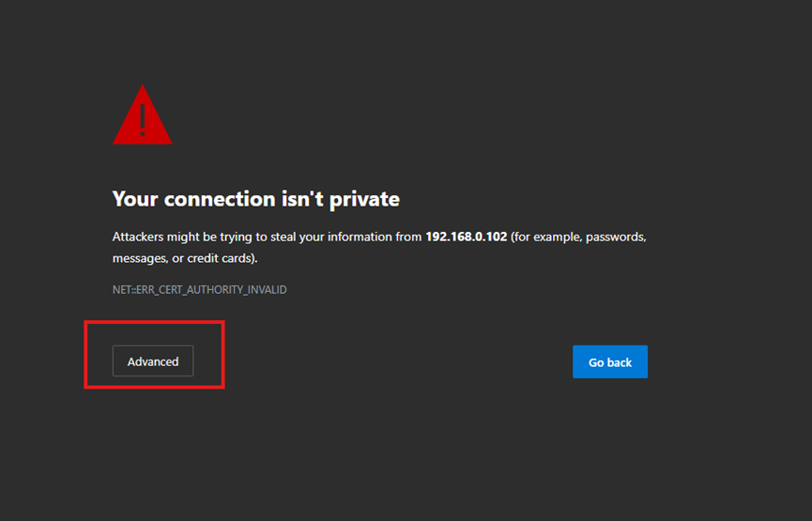The height and width of the screenshot is (521, 812).
Task: Open the Advanced options button
Action: pos(153,361)
